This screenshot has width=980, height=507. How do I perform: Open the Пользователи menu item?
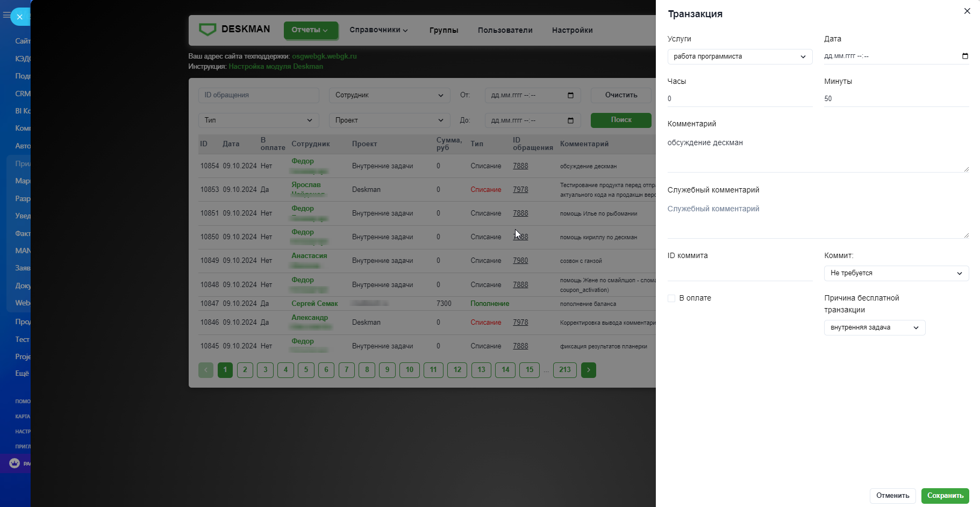(505, 30)
